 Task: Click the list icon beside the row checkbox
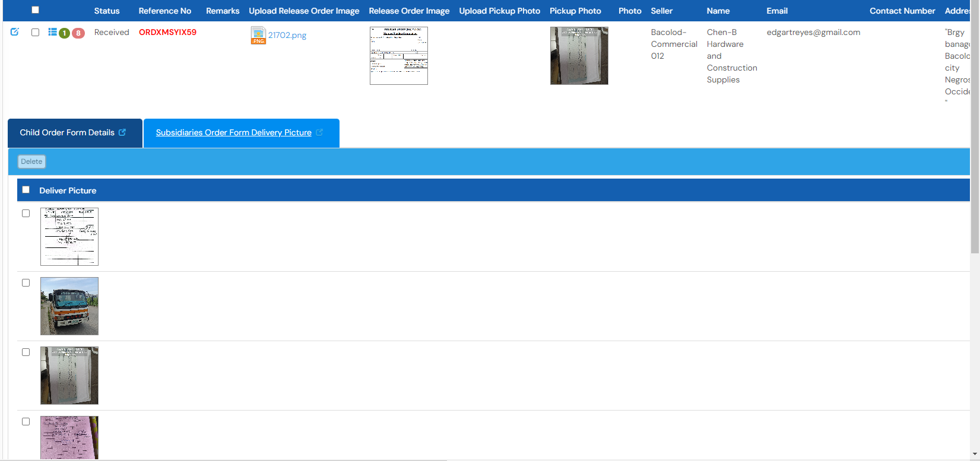(52, 32)
